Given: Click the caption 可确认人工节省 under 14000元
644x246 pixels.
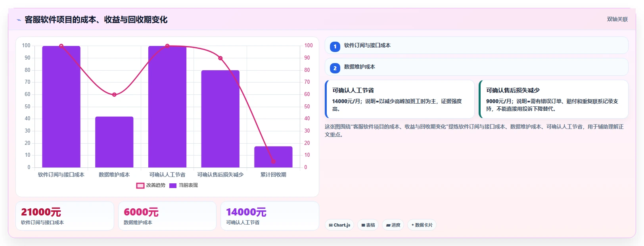Looking at the screenshot, I should tap(243, 223).
